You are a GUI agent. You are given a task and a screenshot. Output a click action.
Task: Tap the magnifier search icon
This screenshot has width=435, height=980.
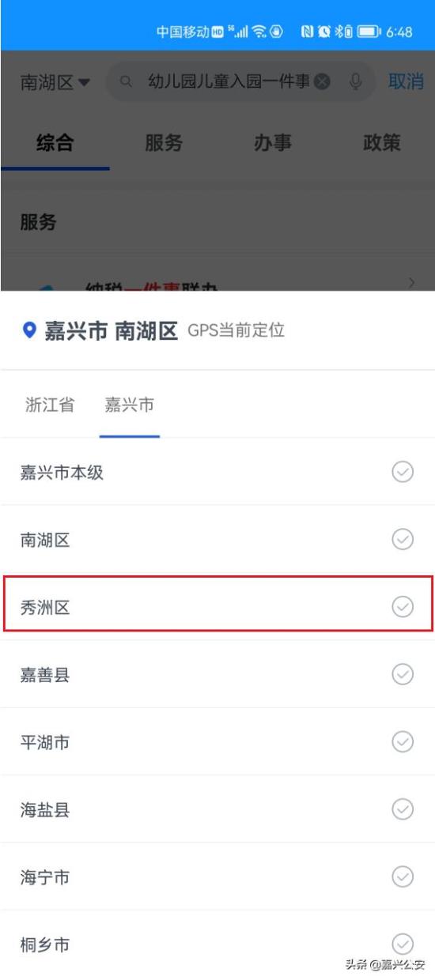[x=126, y=82]
